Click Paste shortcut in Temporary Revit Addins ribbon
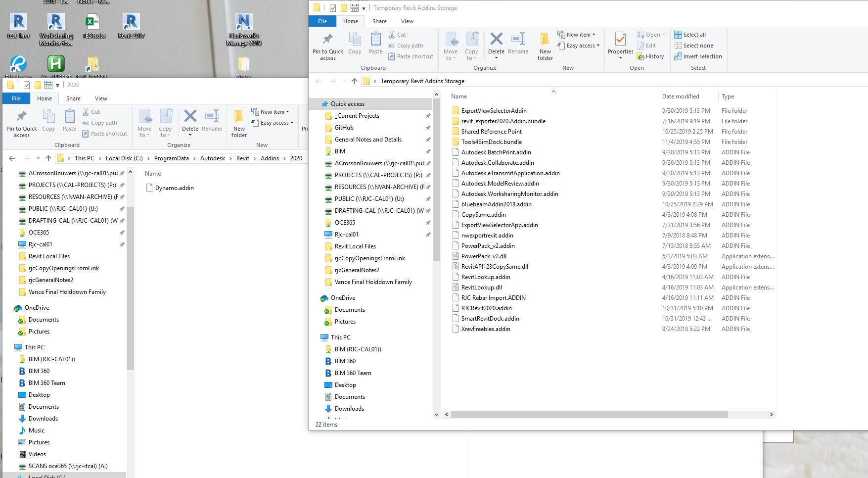Image resolution: width=868 pixels, height=478 pixels. (x=411, y=56)
